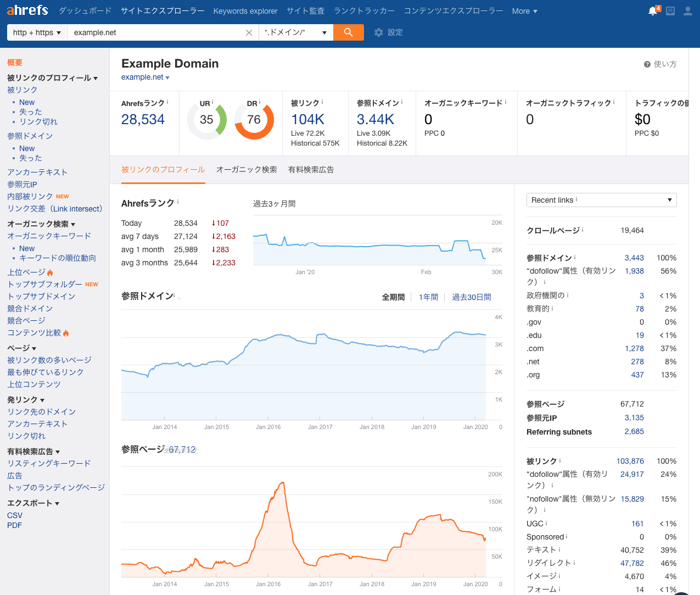Click the info icon beside UGC
Viewport: 700px width, 595px height.
(x=546, y=523)
